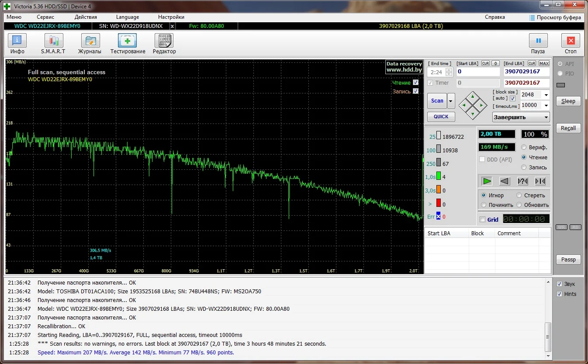The width and height of the screenshot is (588, 364).
Task: Expand the block size 2048 dropdown
Action: point(546,95)
